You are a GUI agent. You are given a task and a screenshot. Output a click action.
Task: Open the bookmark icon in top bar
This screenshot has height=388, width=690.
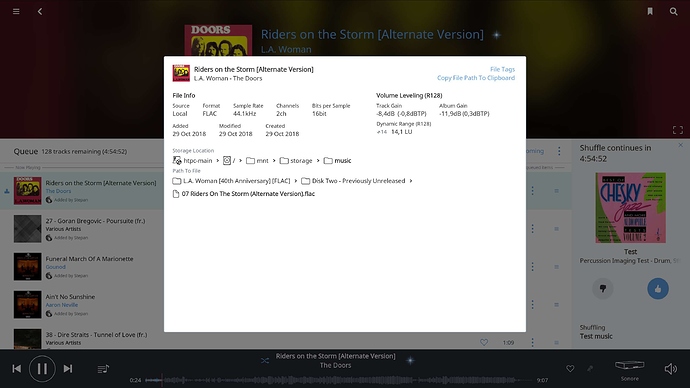click(x=650, y=11)
